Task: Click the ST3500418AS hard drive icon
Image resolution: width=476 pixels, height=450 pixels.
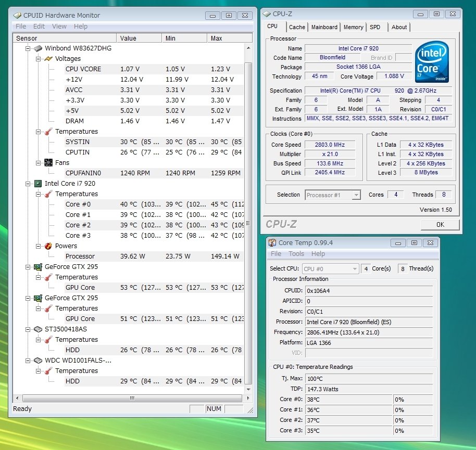Action: coord(37,329)
